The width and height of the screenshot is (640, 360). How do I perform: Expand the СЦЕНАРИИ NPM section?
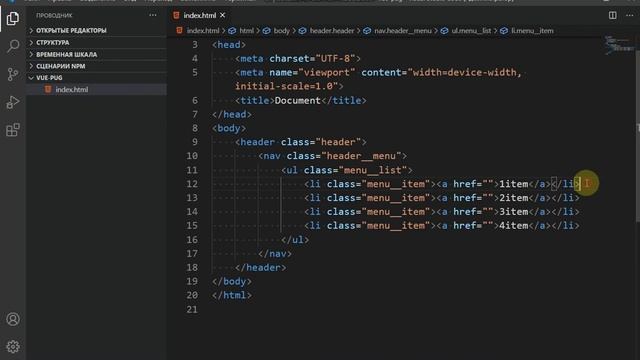tap(97, 66)
